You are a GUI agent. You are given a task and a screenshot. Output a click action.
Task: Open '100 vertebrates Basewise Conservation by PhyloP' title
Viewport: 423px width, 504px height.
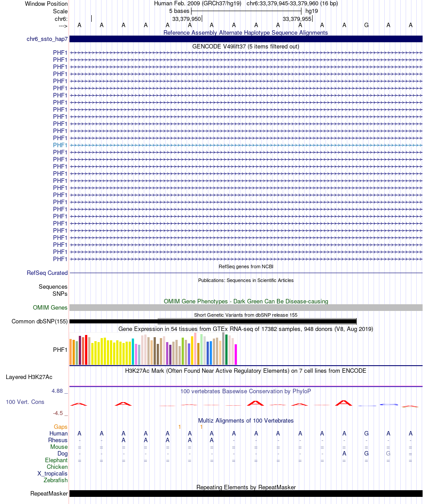[246, 391]
